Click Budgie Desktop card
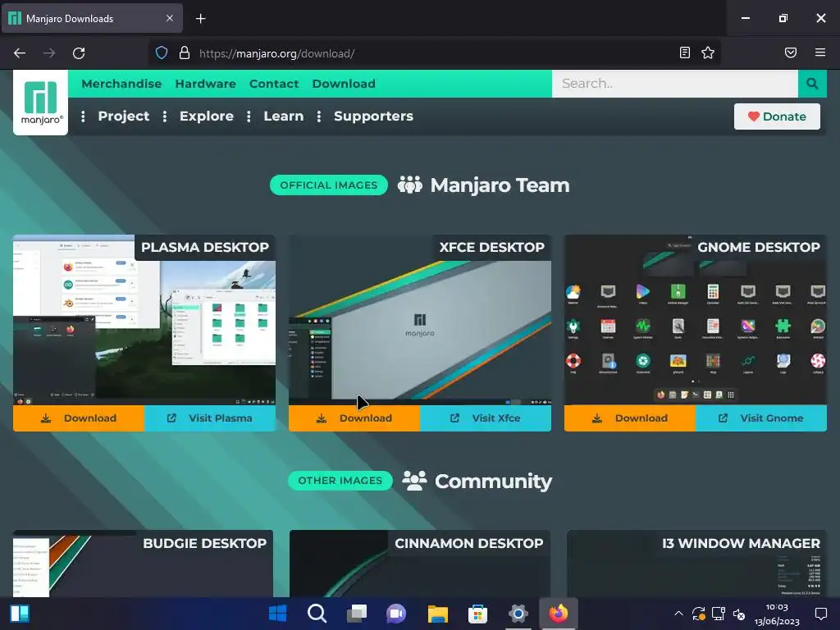The image size is (840, 630). [x=143, y=564]
